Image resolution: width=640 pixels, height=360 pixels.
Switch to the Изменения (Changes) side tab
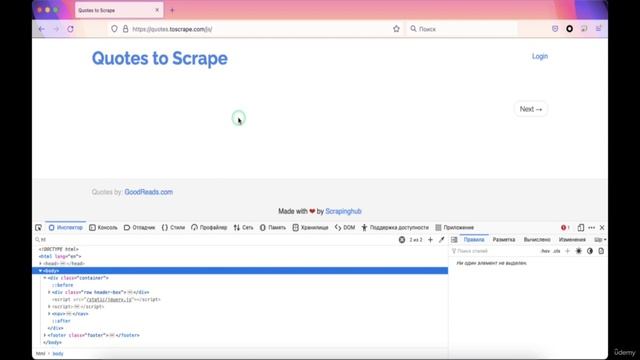tap(572, 240)
